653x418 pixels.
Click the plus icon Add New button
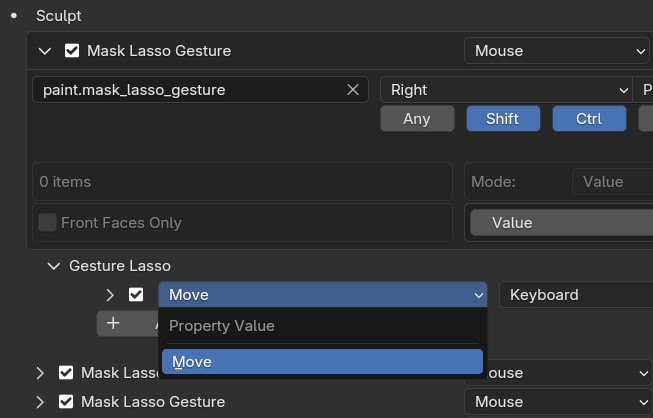pos(113,323)
